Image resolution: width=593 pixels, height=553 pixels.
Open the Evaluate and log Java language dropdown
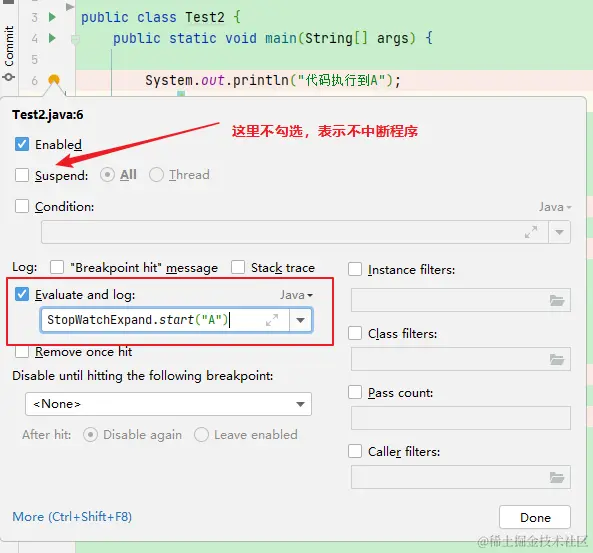coord(296,295)
